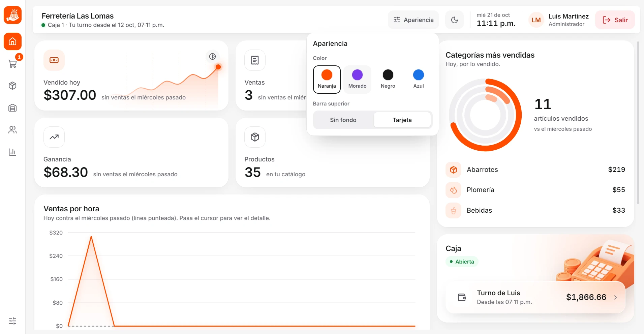Screen dimensions: 644x334
Task: Click the page vertical scrollbar
Action: pos(638,123)
